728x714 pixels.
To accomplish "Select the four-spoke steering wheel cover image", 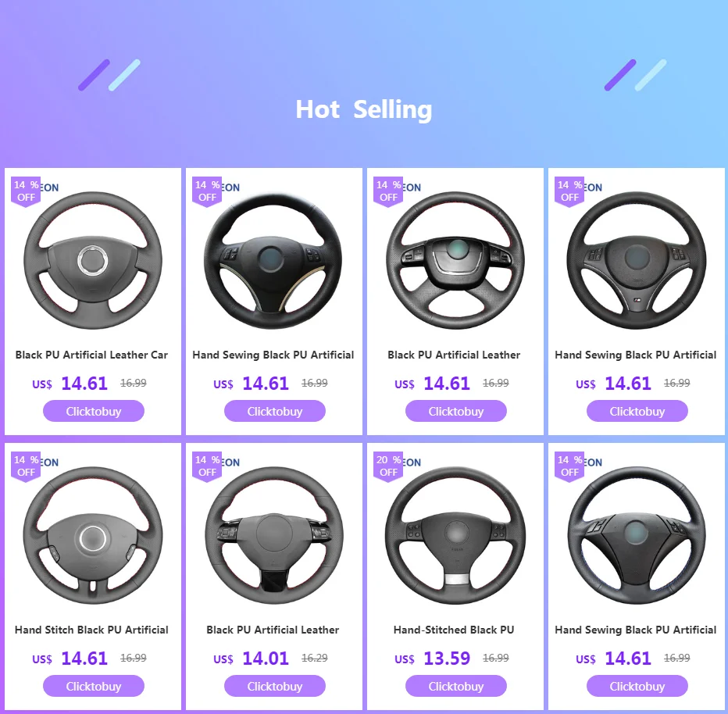I will [x=455, y=260].
